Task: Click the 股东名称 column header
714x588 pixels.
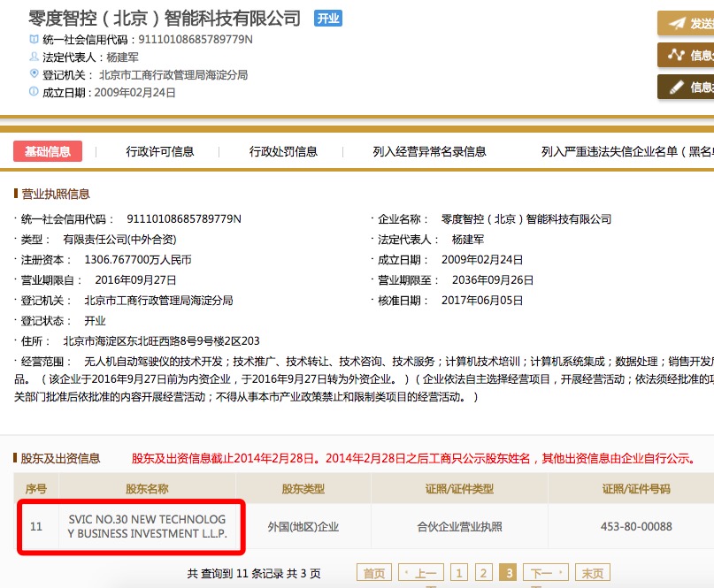Action: point(147,489)
